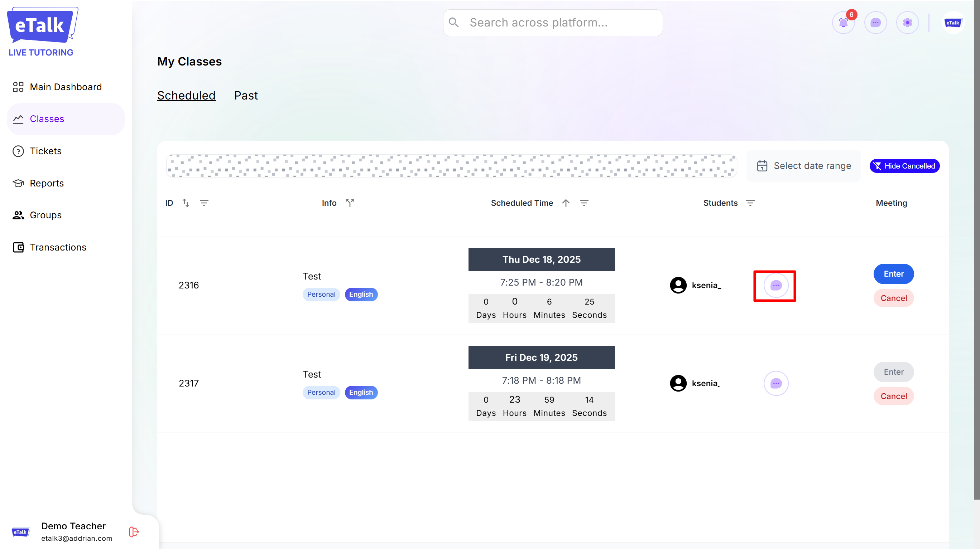This screenshot has height=549, width=980.
Task: Open the notifications bell icon
Action: coord(843,23)
